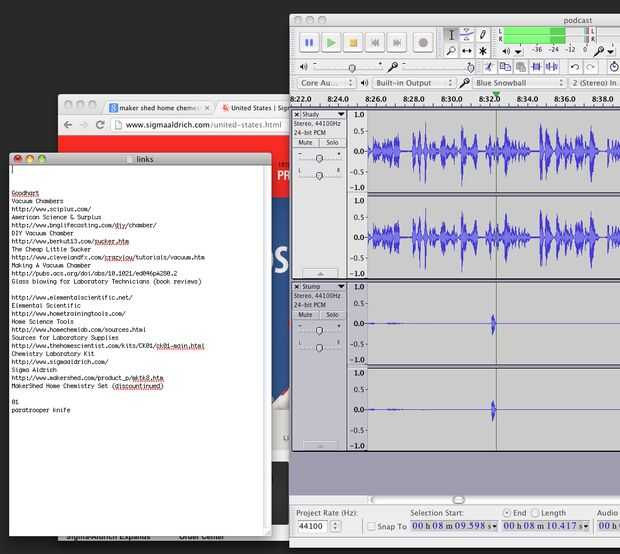Click the Undo arrow icon
This screenshot has width=620, height=554.
coord(577,66)
